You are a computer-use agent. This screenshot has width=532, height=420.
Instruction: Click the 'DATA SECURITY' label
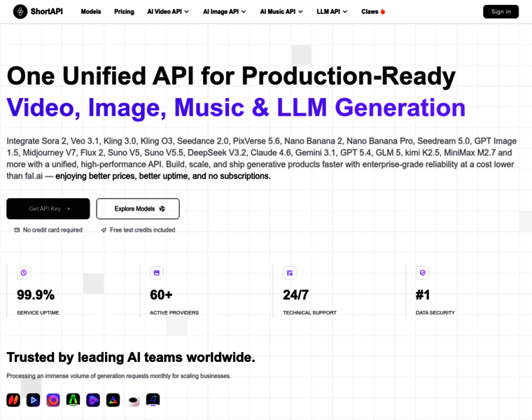(435, 312)
